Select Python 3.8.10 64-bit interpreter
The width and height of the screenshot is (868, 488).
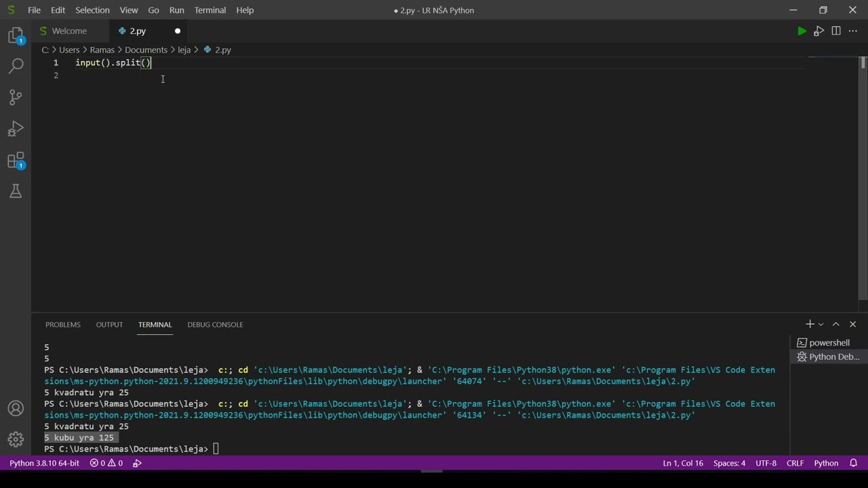(44, 463)
